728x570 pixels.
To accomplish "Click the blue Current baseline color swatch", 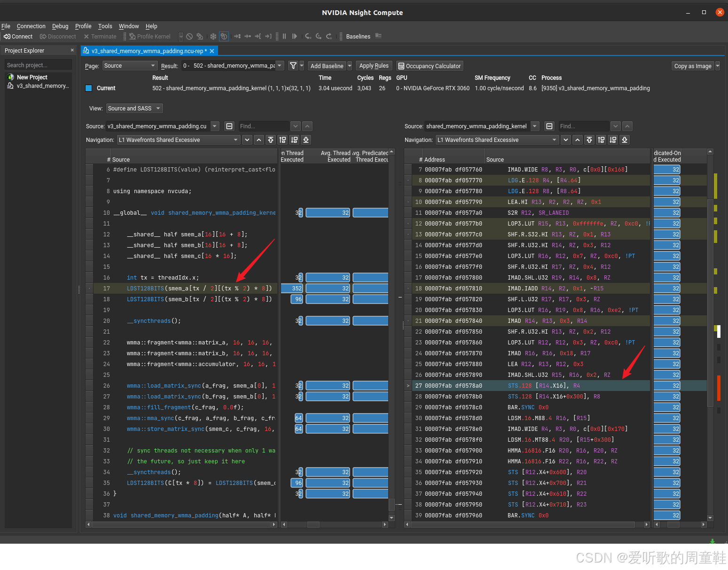I will (88, 88).
